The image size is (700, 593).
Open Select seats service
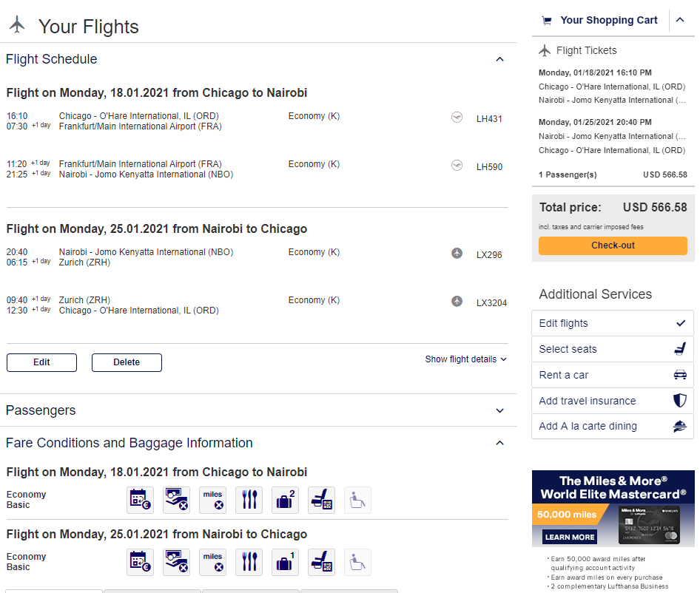point(613,349)
